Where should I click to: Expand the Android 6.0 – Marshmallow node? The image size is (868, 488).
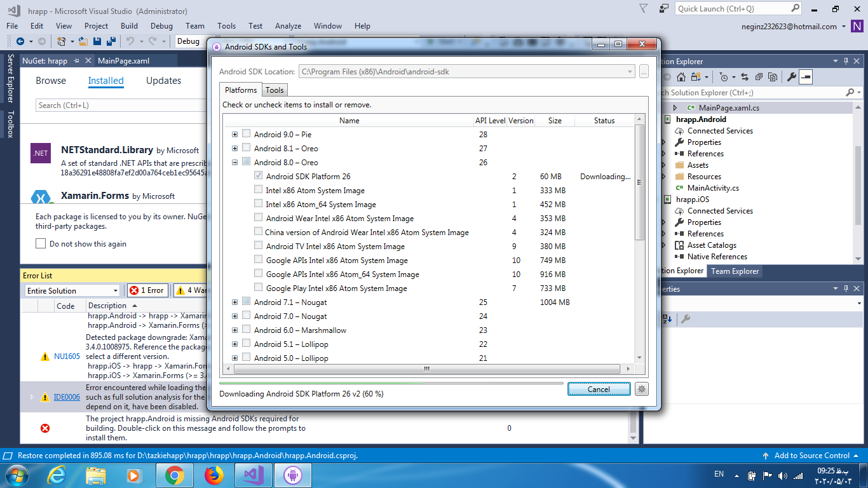coord(235,330)
